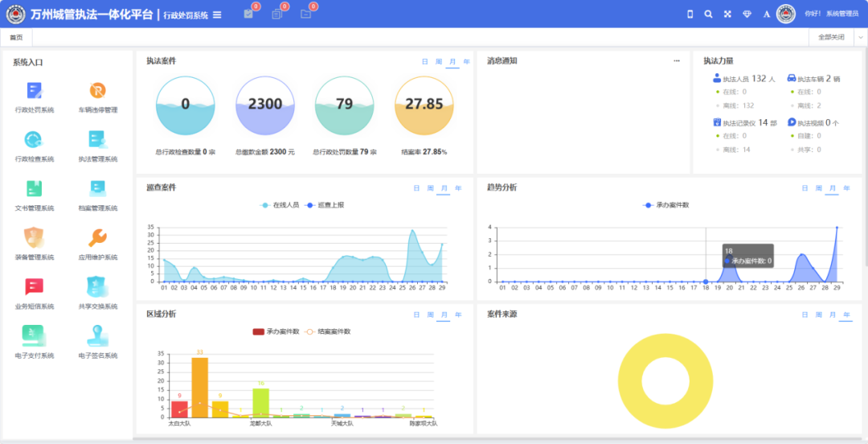
Task: Click the search magnifier icon in header
Action: (708, 14)
